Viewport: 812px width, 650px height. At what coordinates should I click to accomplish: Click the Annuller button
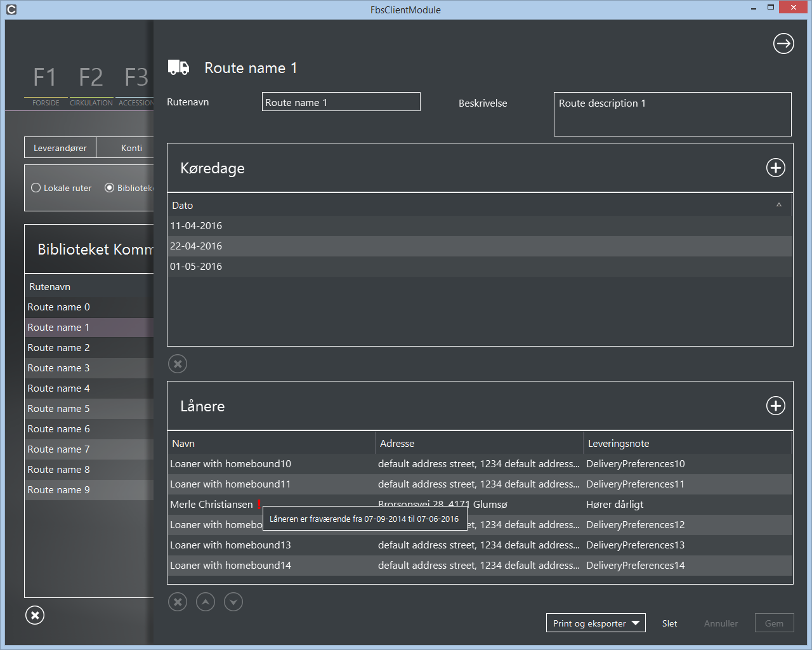tap(721, 623)
